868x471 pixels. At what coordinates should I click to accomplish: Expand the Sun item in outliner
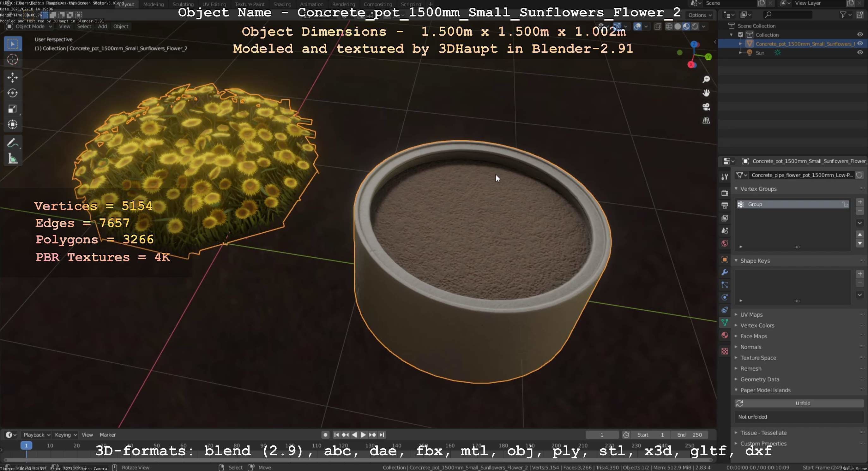[x=740, y=52]
